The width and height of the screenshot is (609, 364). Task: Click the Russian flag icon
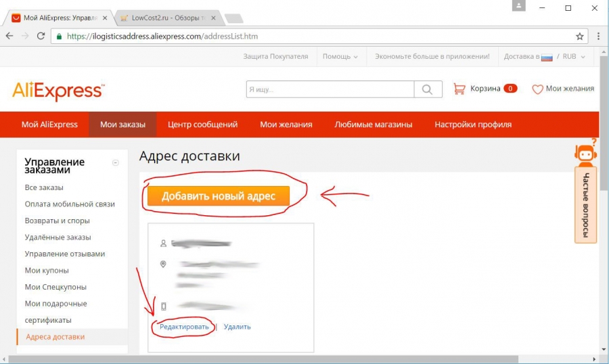(547, 58)
